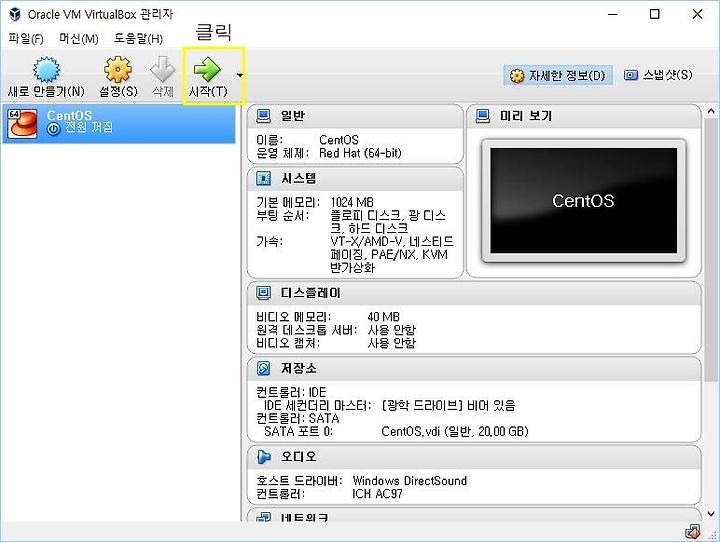Open the Preview (미리 보기) section header

[584, 116]
